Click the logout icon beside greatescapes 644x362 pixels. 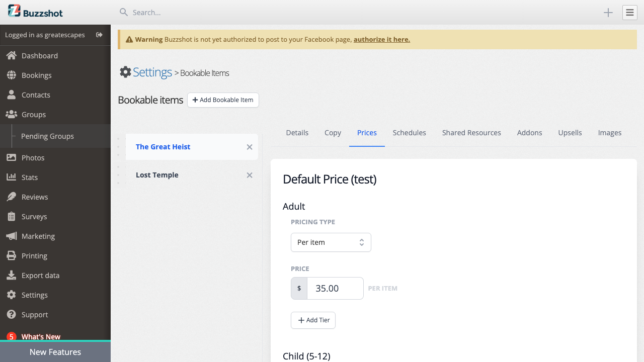[x=99, y=35]
